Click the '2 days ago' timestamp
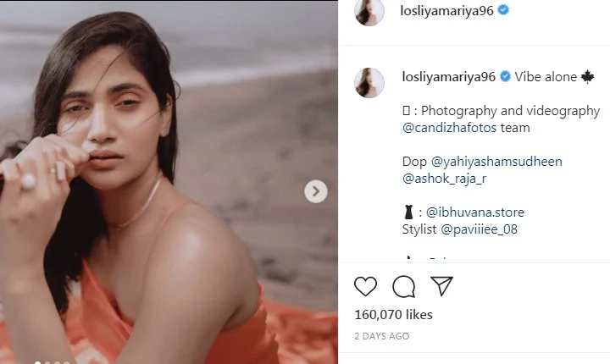This screenshot has width=610, height=364. pos(381,336)
